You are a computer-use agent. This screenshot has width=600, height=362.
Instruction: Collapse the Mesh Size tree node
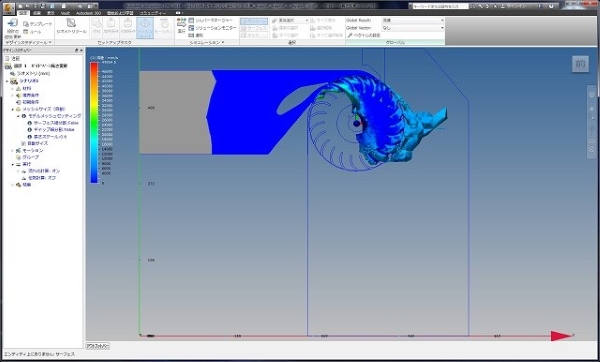[13, 109]
